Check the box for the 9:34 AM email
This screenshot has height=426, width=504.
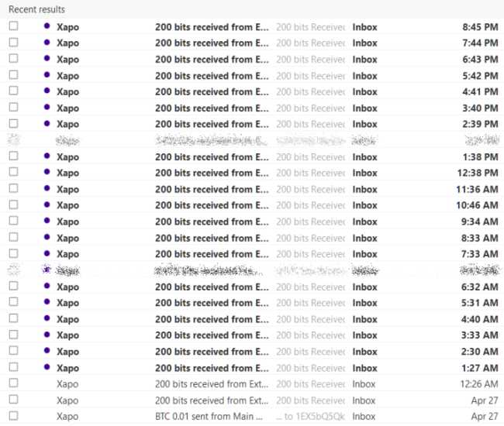pyautogui.click(x=13, y=221)
